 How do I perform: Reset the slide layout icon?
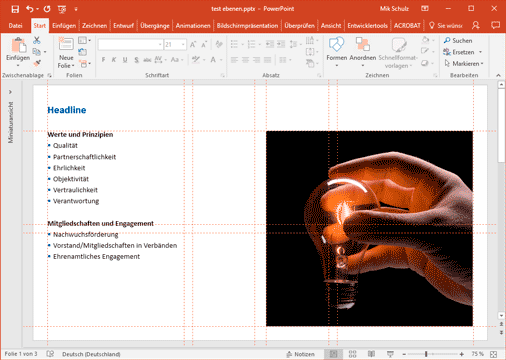pos(82,52)
